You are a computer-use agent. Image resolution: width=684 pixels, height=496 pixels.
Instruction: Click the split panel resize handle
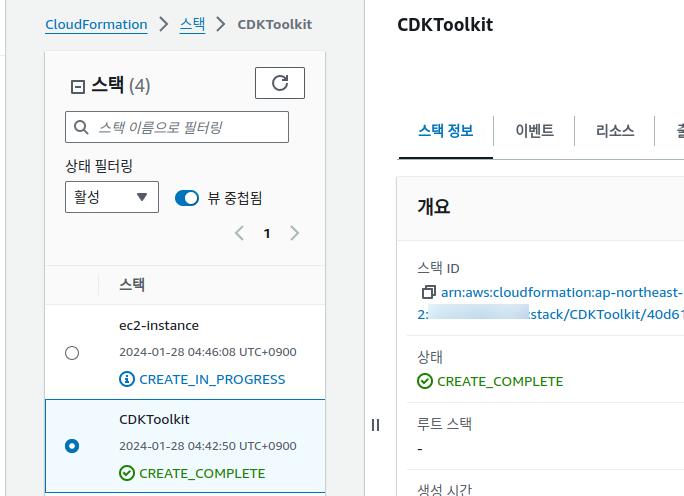375,425
